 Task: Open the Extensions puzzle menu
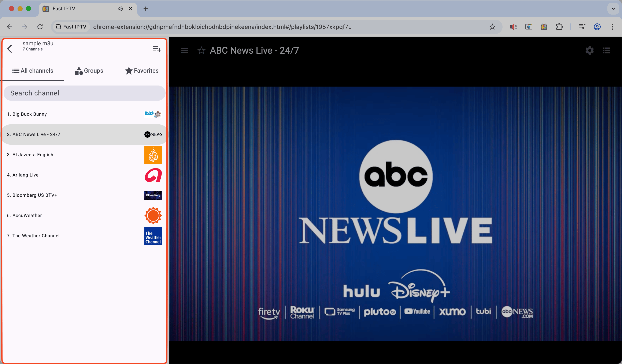coord(559,27)
